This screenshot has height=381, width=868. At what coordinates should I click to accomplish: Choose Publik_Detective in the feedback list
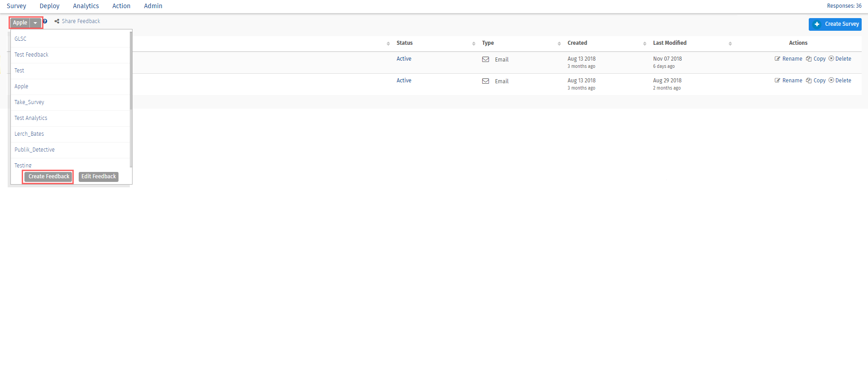[x=70, y=150]
